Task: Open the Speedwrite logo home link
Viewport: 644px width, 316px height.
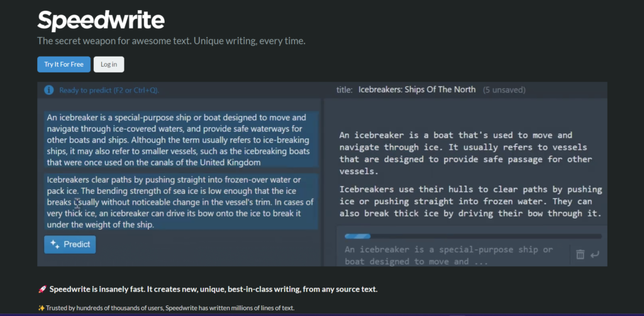Action: pos(101,20)
